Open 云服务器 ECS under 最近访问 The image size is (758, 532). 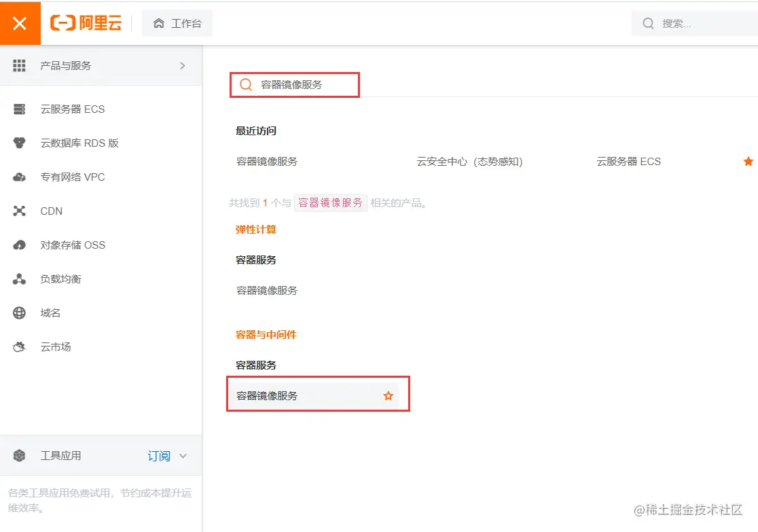[628, 162]
